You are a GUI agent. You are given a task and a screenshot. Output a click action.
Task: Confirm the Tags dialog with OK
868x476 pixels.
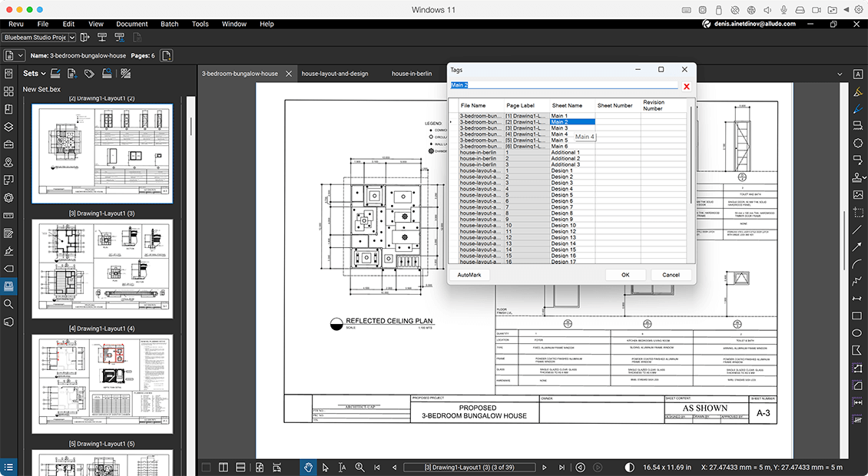[x=624, y=274]
